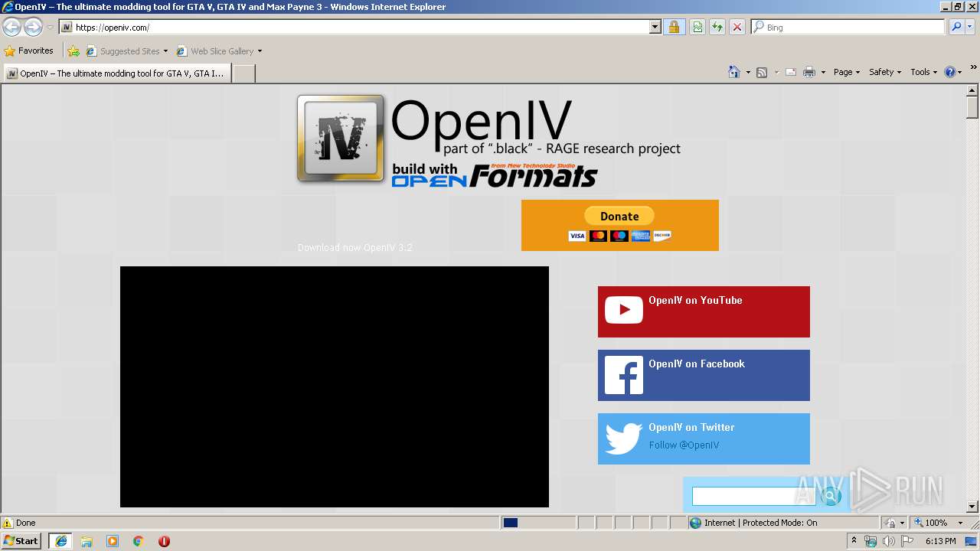Click the Facebook logo icon

[624, 375]
